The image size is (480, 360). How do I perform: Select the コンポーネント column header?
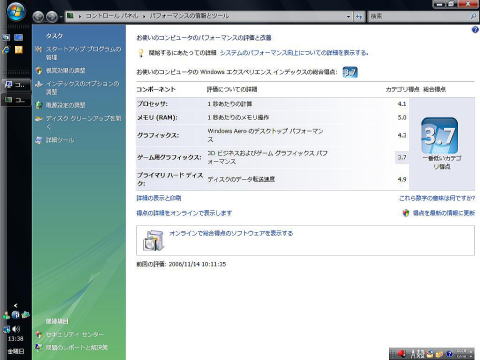click(x=156, y=89)
